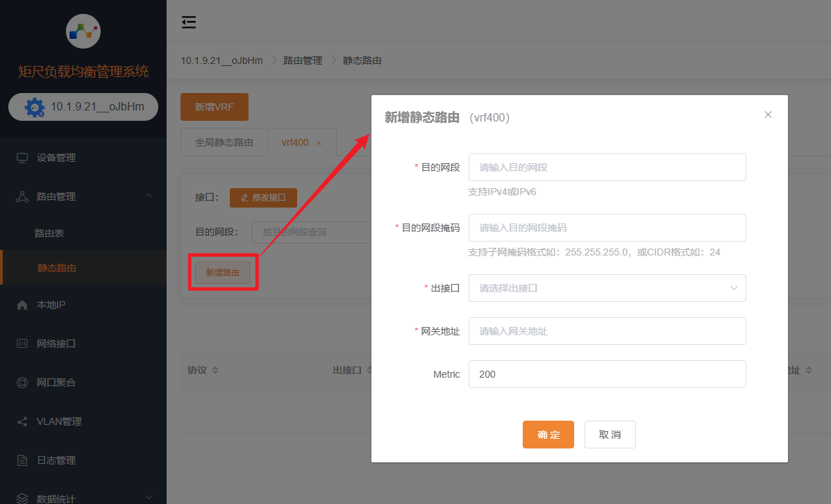Open 本地IP in the sidebar

(51, 305)
